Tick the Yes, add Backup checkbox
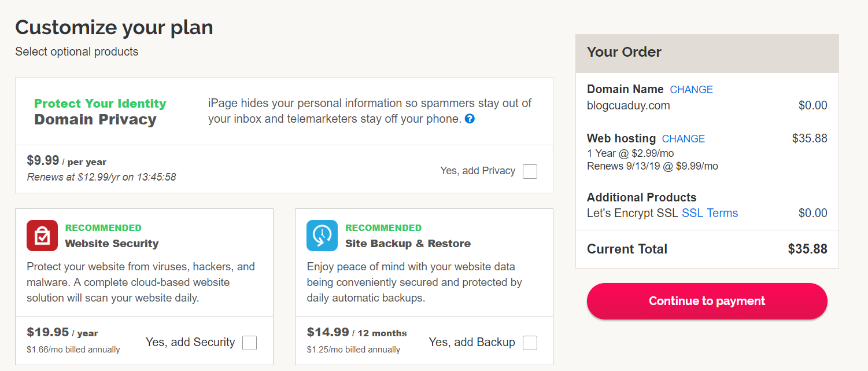The image size is (868, 371). coord(530,343)
